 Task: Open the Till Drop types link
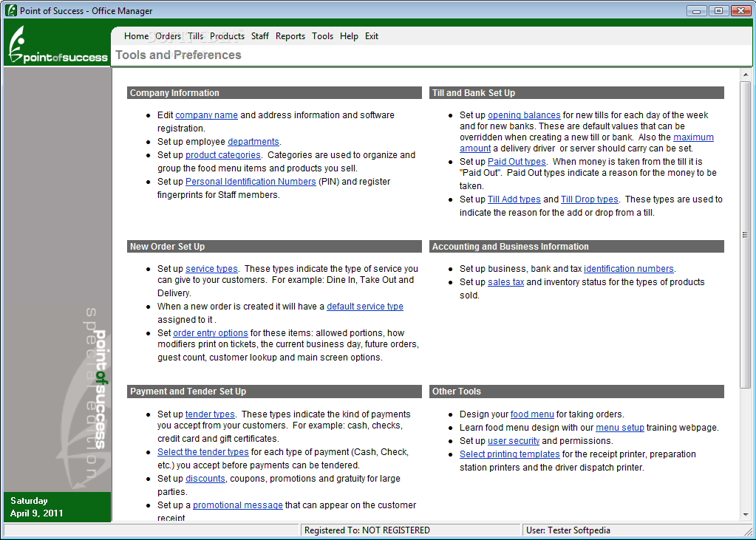coord(589,199)
